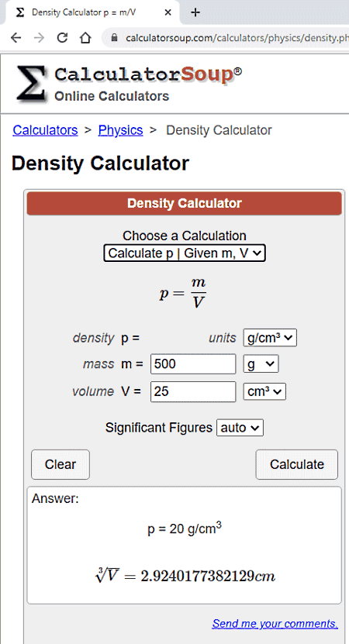This screenshot has width=349, height=644.
Task: Click the Calculate button
Action: click(297, 464)
